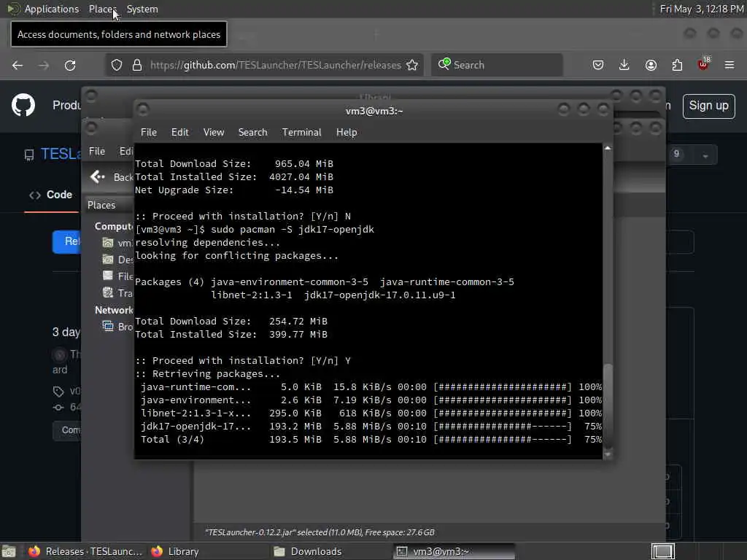Viewport: 747px width, 560px height.
Task: Open the dropdown arrow beside count 9
Action: click(705, 155)
